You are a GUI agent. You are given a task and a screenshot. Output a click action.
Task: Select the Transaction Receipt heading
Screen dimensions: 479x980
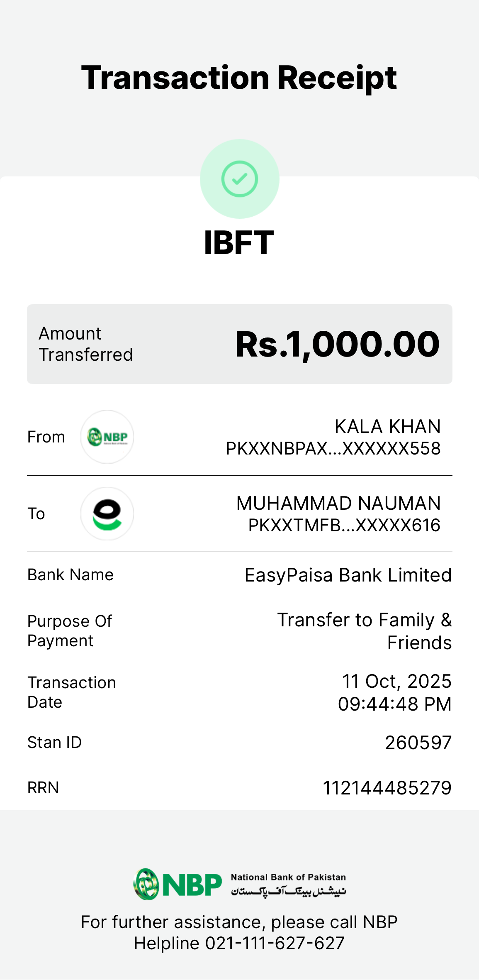click(239, 78)
